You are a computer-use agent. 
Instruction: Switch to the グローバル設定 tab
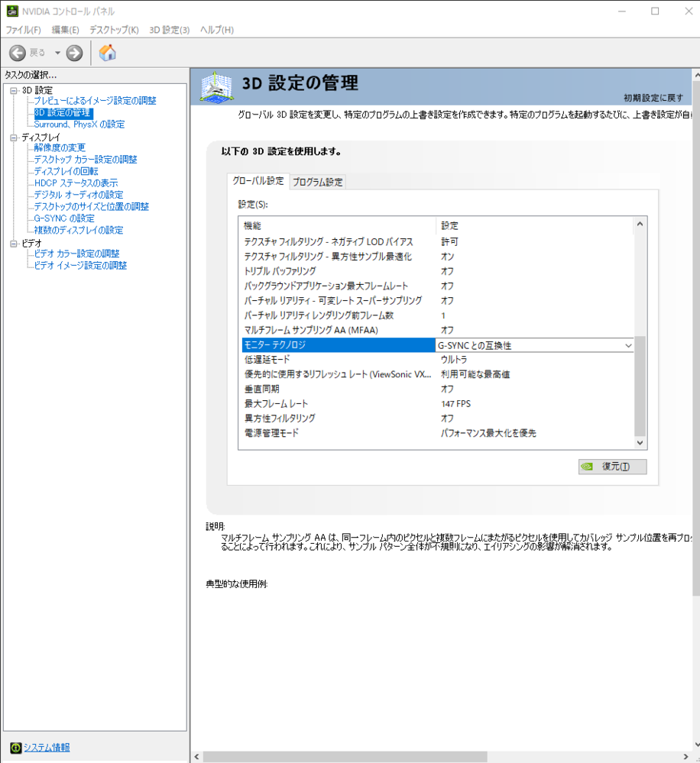(258, 181)
